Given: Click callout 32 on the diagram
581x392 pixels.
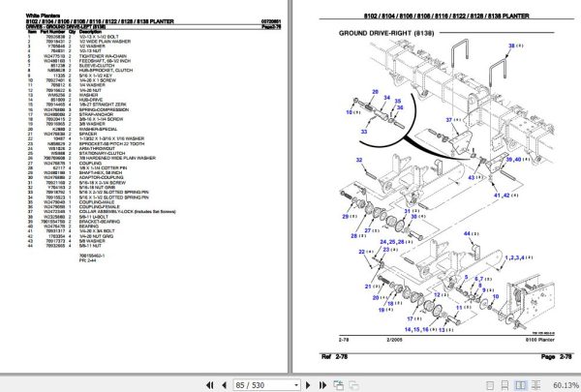Looking at the screenshot, I should pyautogui.click(x=359, y=160).
